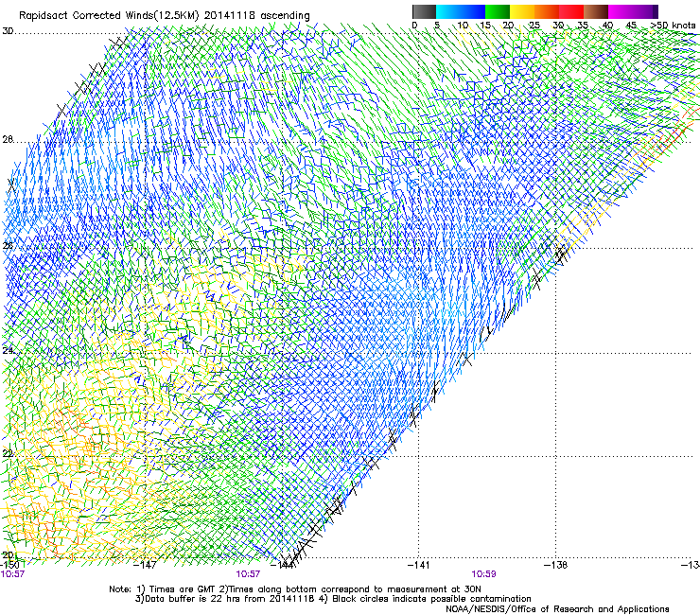Image resolution: width=700 pixels, height=615 pixels.
Task: Pick the red 30-35 knots legend swatch
Action: (x=571, y=11)
